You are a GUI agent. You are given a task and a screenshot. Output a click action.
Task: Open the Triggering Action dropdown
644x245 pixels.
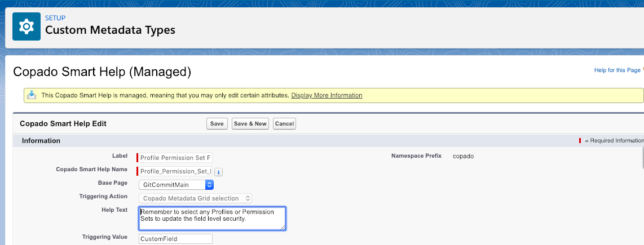(195, 198)
